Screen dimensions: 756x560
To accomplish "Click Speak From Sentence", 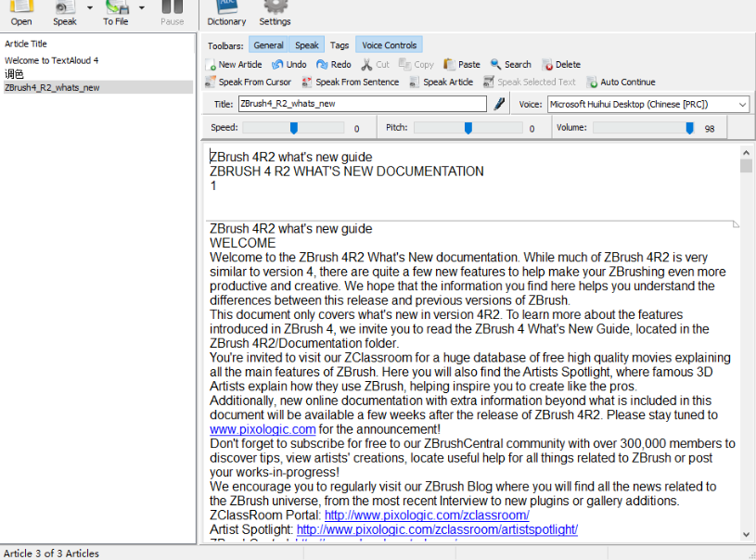I will point(351,82).
